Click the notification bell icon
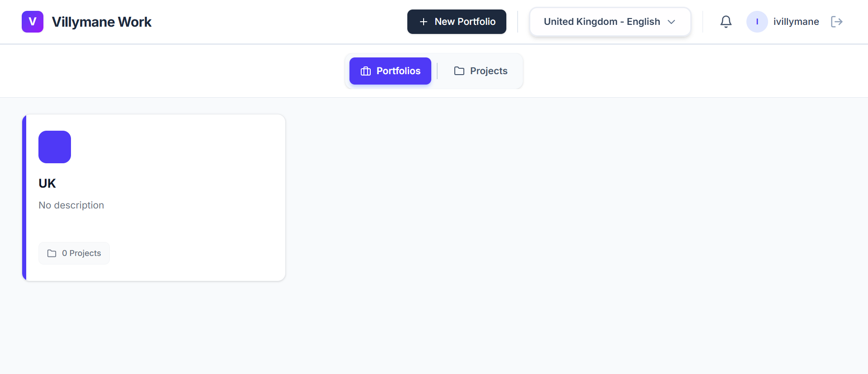The width and height of the screenshot is (868, 374). coord(726,21)
